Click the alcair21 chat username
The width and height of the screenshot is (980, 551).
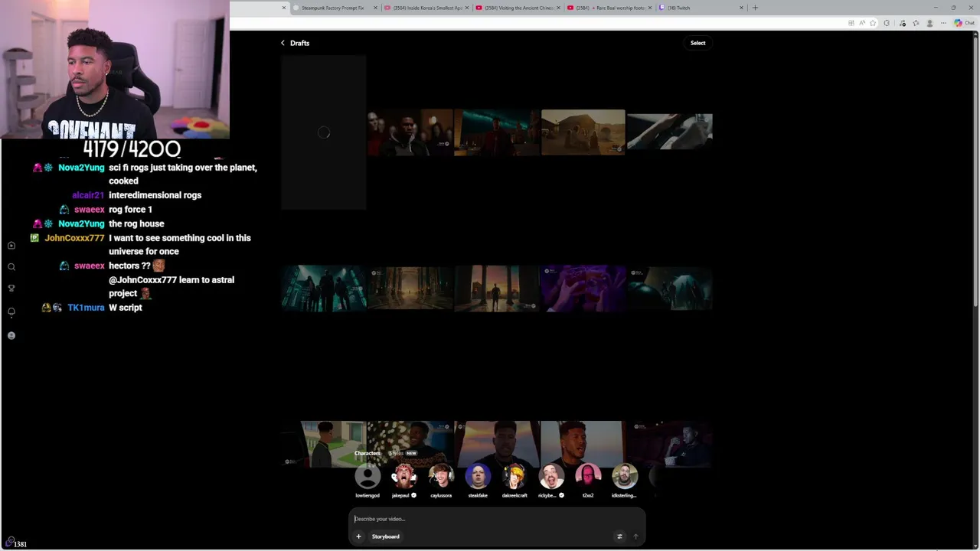pos(88,195)
